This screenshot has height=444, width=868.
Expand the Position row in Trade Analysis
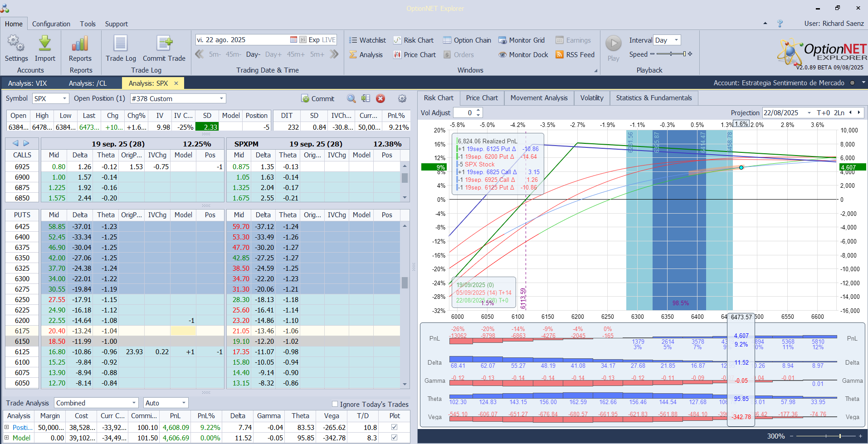point(7,427)
